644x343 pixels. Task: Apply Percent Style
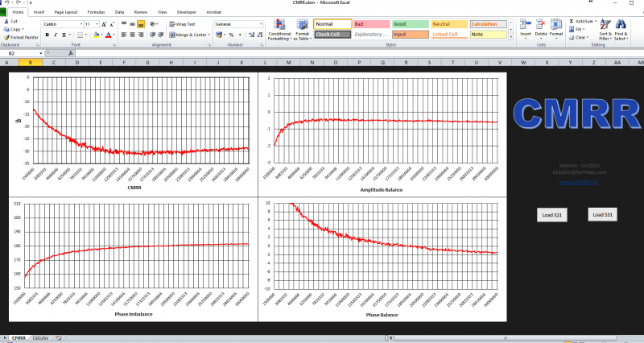point(231,35)
